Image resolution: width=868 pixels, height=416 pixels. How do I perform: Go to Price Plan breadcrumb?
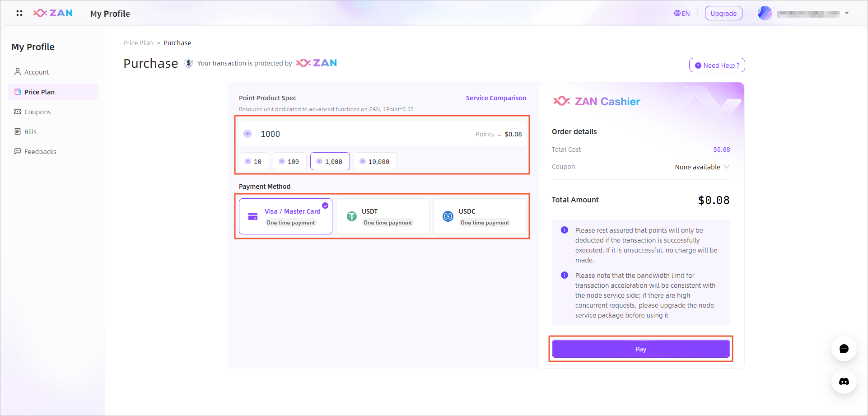click(x=138, y=43)
